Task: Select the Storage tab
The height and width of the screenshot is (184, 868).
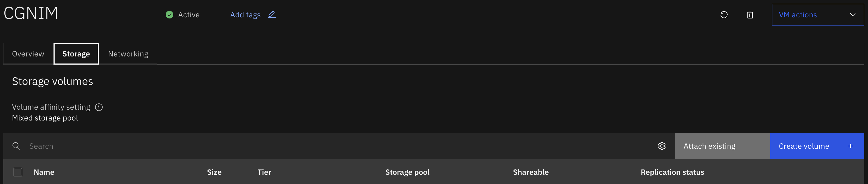Action: tap(76, 54)
